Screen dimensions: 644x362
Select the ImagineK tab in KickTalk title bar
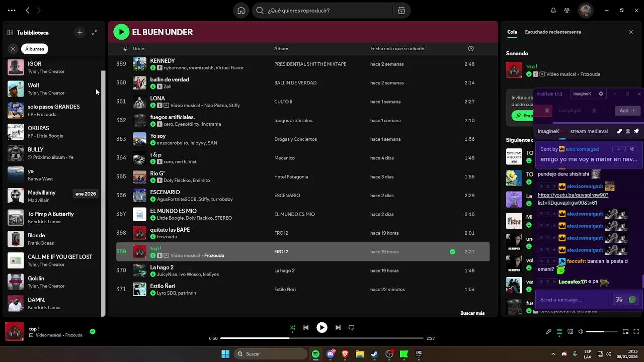click(x=582, y=94)
